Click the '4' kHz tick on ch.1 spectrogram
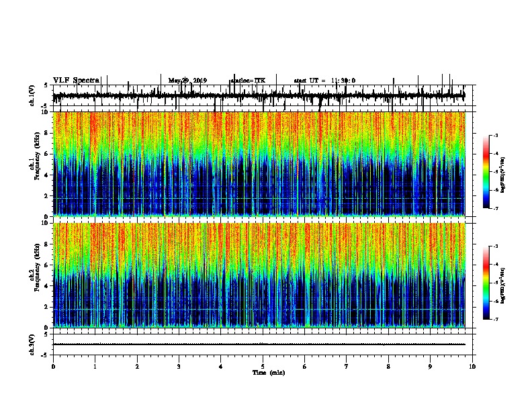 pyautogui.click(x=46, y=175)
